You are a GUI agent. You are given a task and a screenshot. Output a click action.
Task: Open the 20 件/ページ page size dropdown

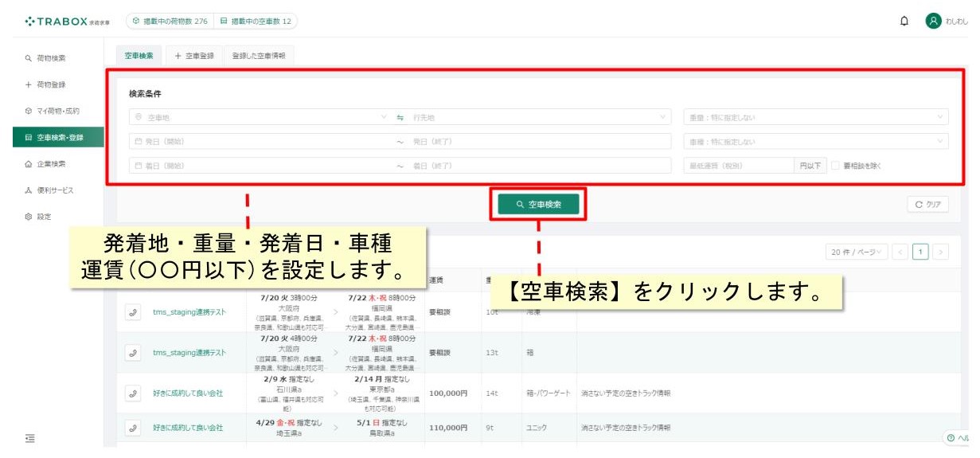click(x=856, y=252)
